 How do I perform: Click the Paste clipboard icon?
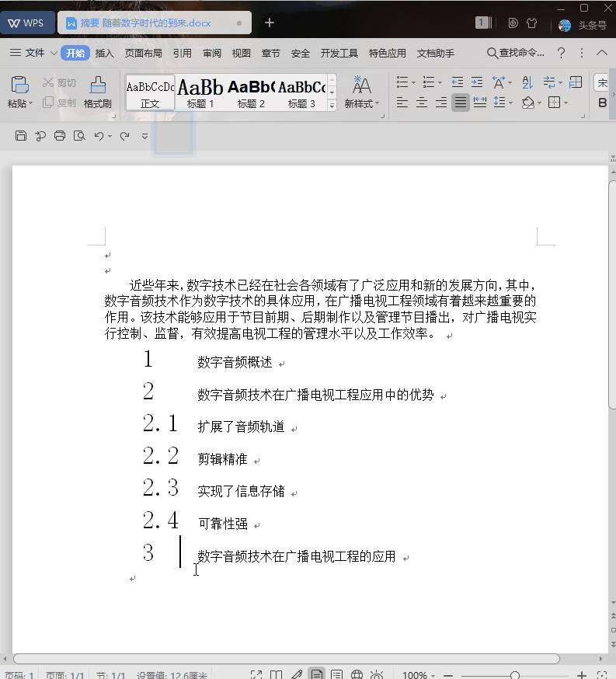[x=19, y=85]
